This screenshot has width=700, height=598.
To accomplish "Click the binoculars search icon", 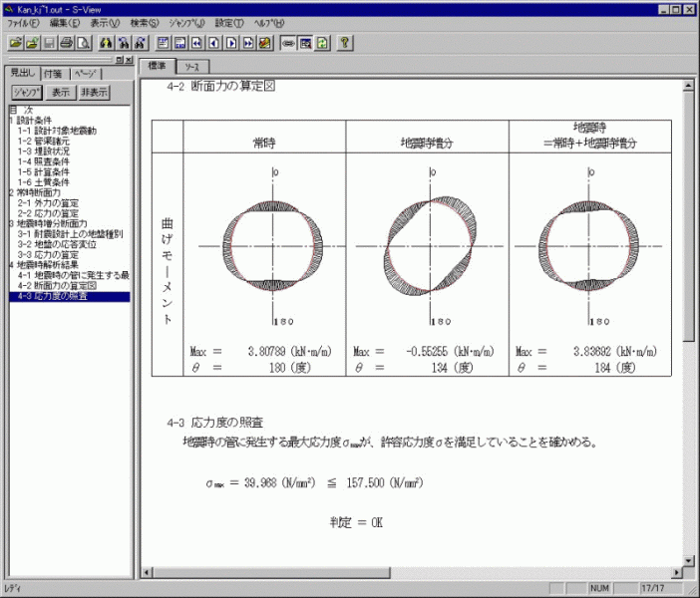I will click(107, 43).
